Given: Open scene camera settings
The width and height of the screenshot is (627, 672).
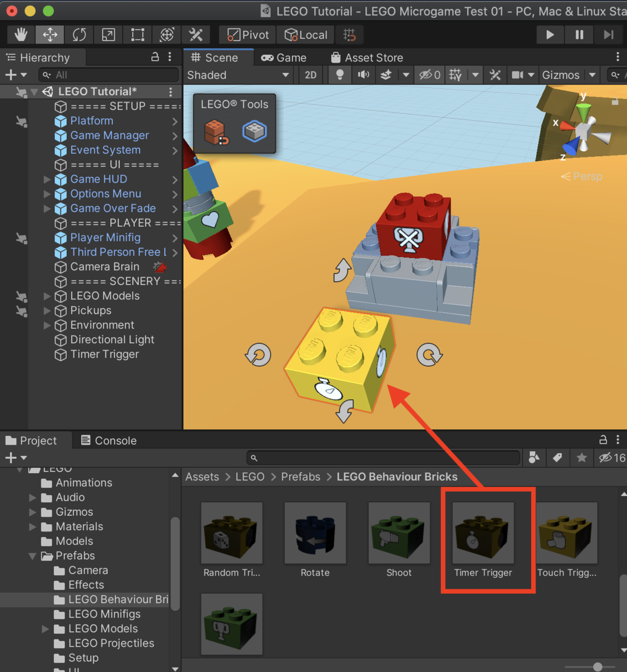Looking at the screenshot, I should 518,75.
